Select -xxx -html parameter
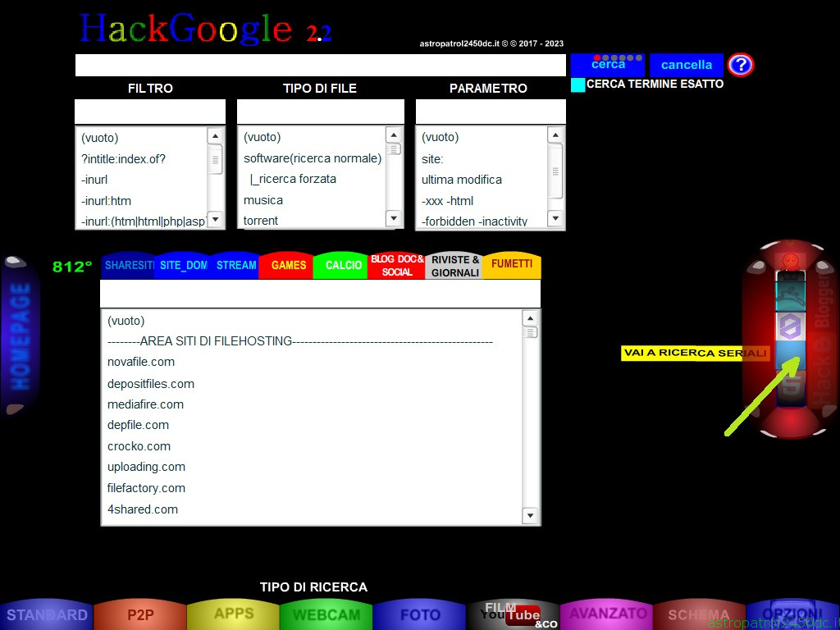The height and width of the screenshot is (630, 840). 447,201
